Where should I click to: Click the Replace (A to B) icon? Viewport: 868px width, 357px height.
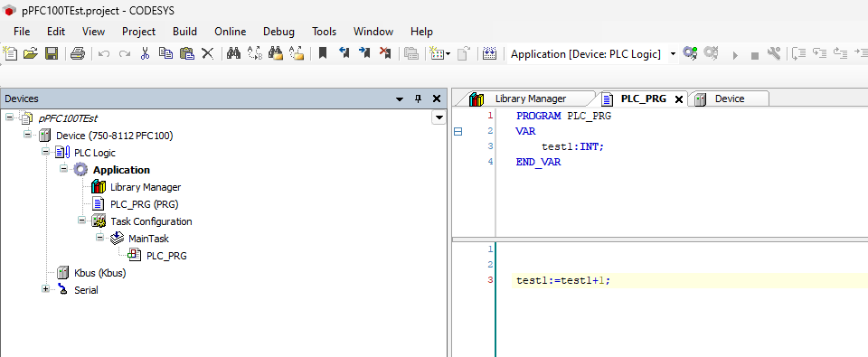(x=255, y=53)
